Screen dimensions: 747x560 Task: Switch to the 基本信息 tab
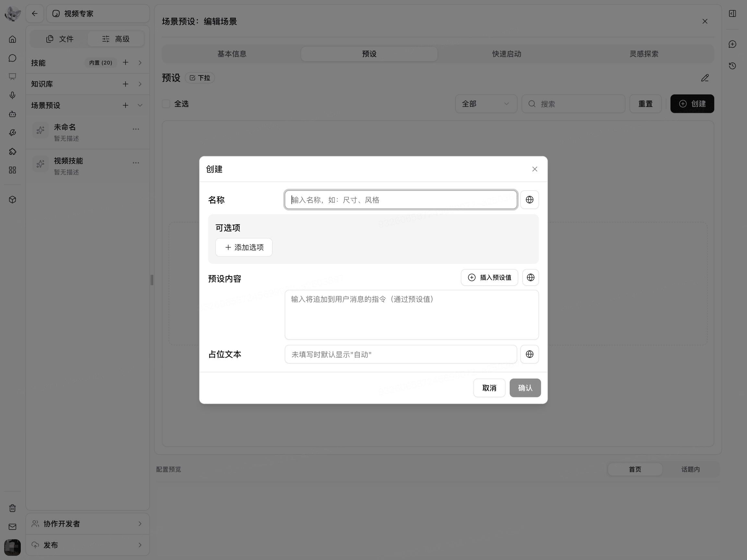[x=232, y=54]
